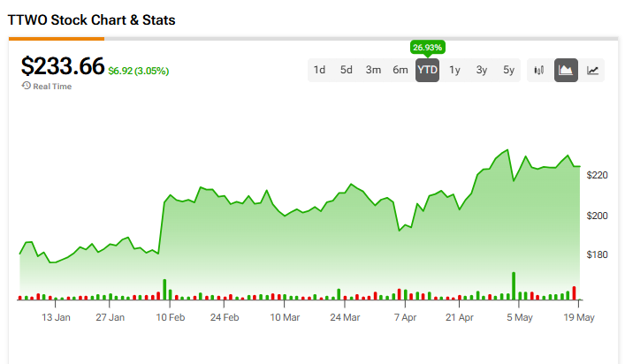Select the 6m time range
625x364 pixels.
[400, 70]
